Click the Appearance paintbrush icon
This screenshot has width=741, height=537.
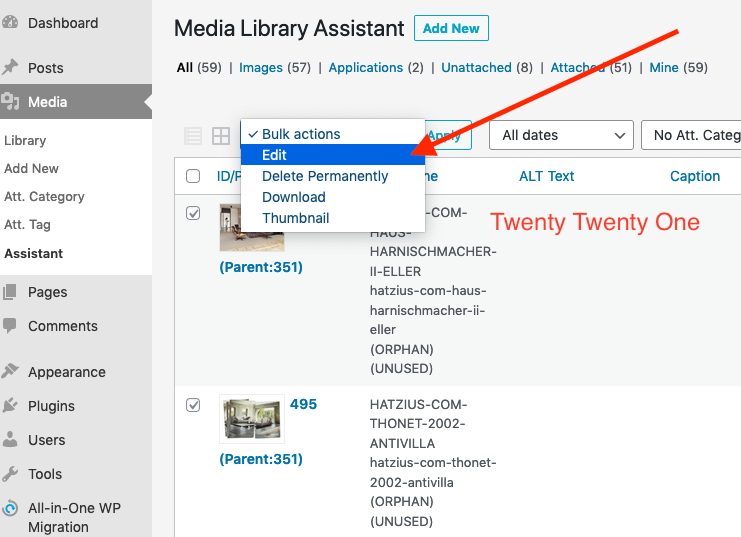pos(11,372)
